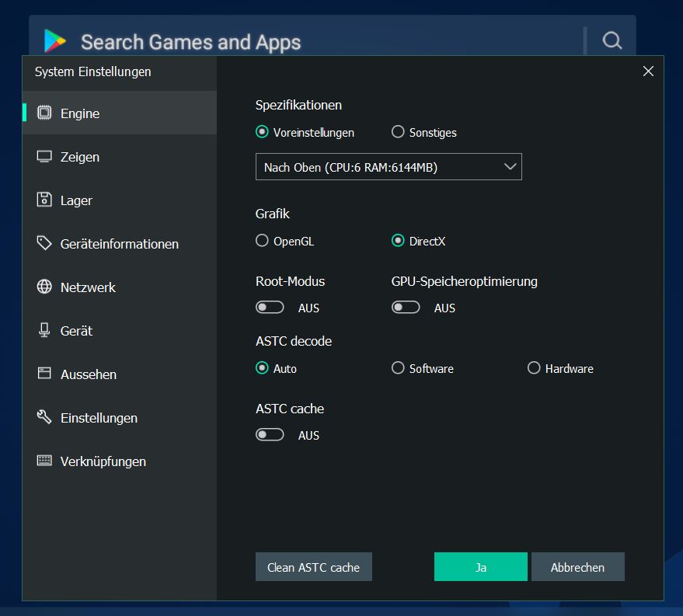Click the magnifier search icon
Viewport: 683px width, 616px height.
pos(612,41)
